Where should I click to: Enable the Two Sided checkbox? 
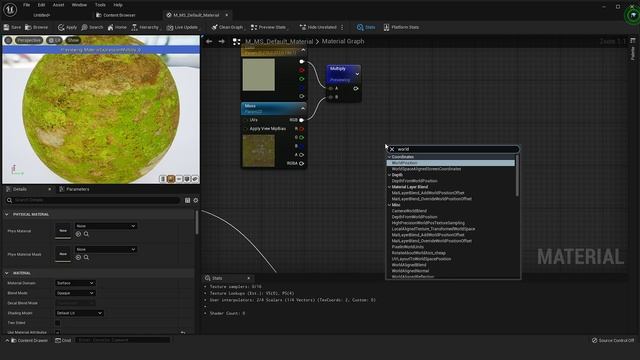(58, 323)
